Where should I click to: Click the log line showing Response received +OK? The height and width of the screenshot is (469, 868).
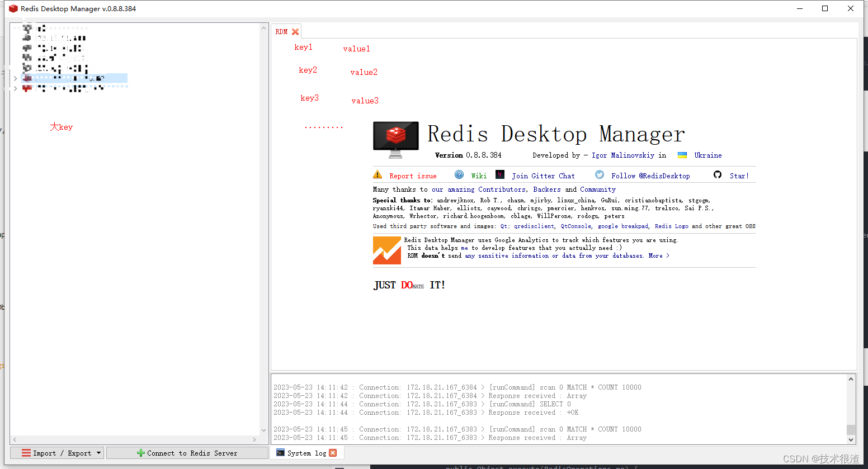click(x=426, y=413)
